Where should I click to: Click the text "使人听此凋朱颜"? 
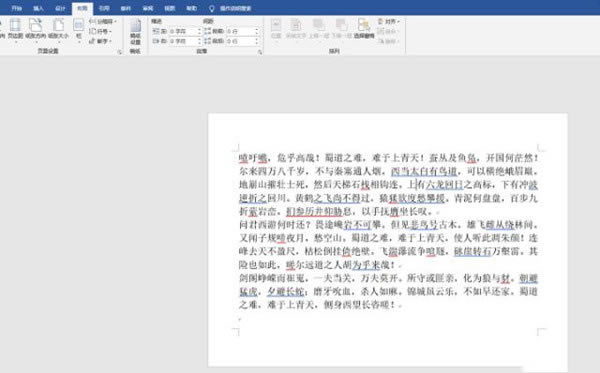[487, 238]
